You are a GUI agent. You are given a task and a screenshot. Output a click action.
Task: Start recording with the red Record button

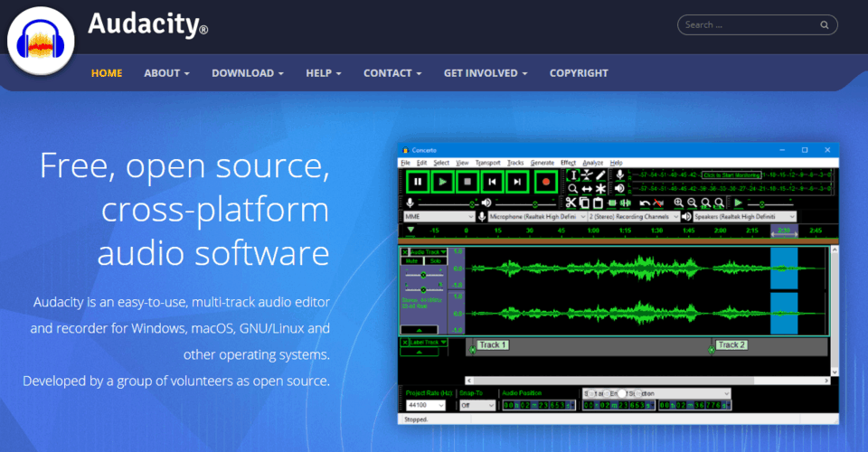pyautogui.click(x=545, y=182)
